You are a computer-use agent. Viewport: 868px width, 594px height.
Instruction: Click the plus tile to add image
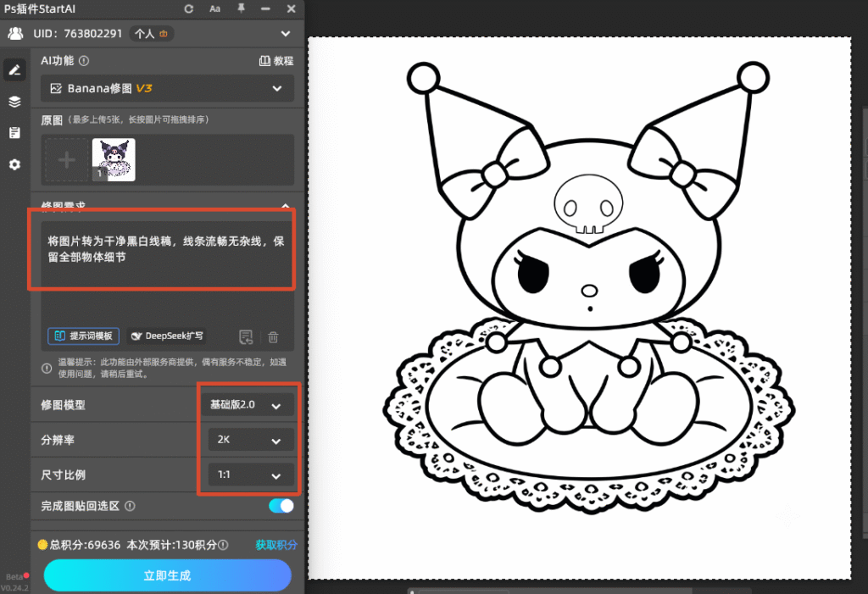click(x=66, y=160)
